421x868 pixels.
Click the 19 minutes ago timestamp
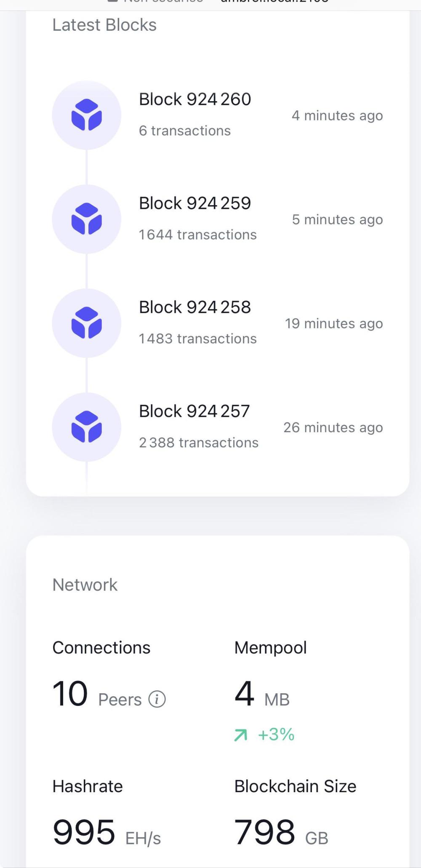tap(334, 323)
